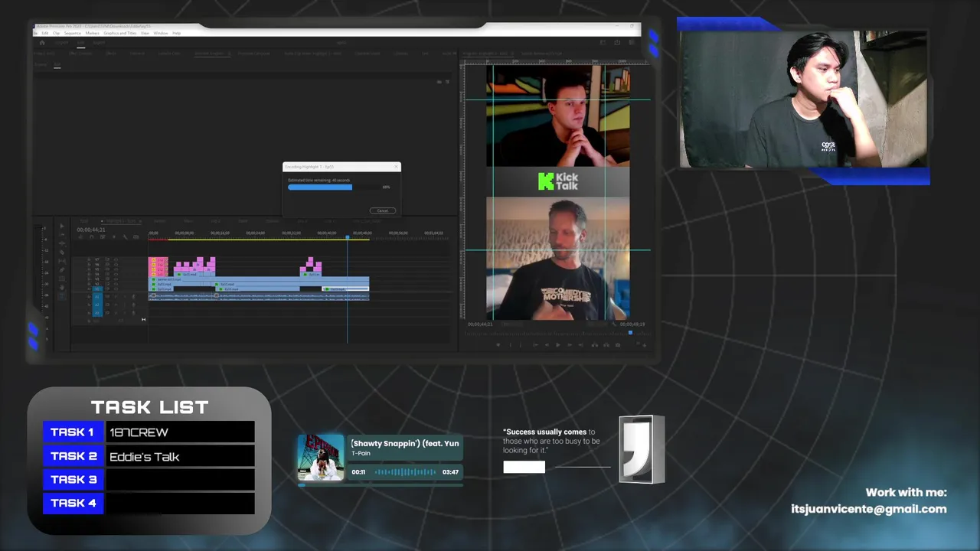Select the Rectangle tool
980x551 pixels.
[x=62, y=279]
